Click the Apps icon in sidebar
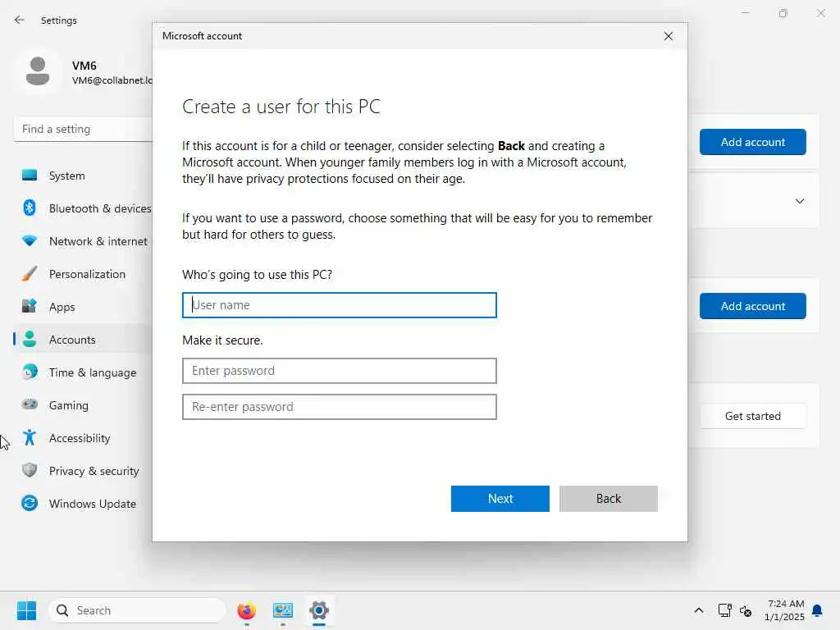This screenshot has height=630, width=840. tap(30, 307)
